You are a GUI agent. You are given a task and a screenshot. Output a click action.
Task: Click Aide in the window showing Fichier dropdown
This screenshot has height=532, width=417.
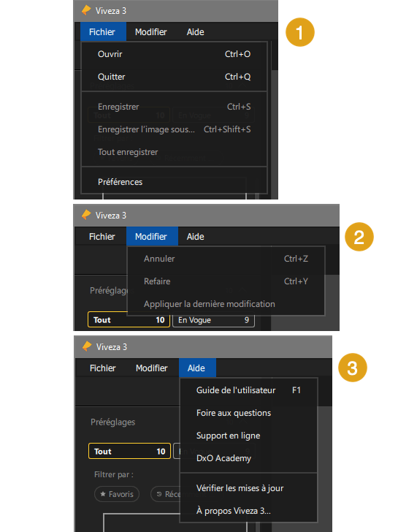click(x=195, y=32)
